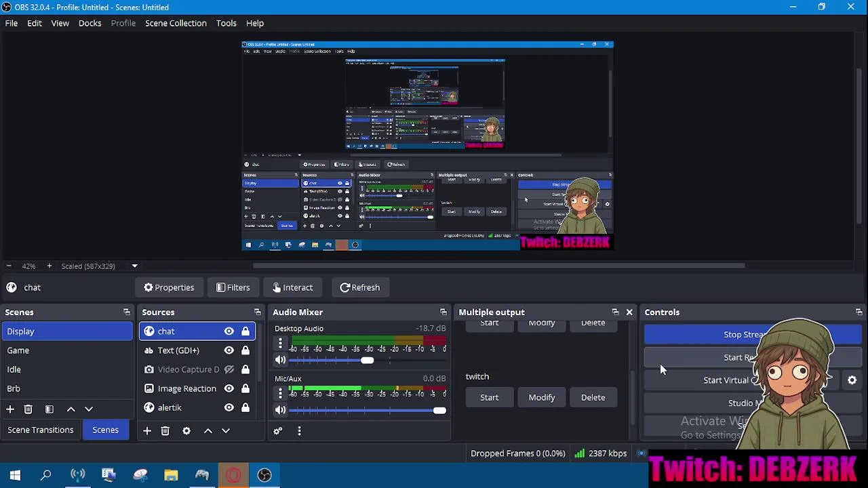The width and height of the screenshot is (868, 488).
Task: Unlock the Text (GDI+) source
Action: point(245,350)
